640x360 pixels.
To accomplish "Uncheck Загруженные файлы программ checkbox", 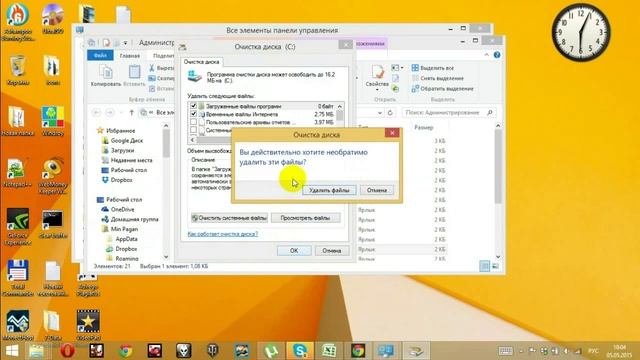I will tap(193, 106).
